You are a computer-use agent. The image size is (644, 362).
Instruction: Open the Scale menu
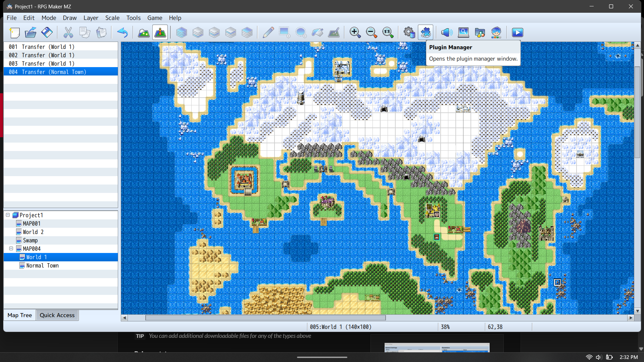coord(112,18)
